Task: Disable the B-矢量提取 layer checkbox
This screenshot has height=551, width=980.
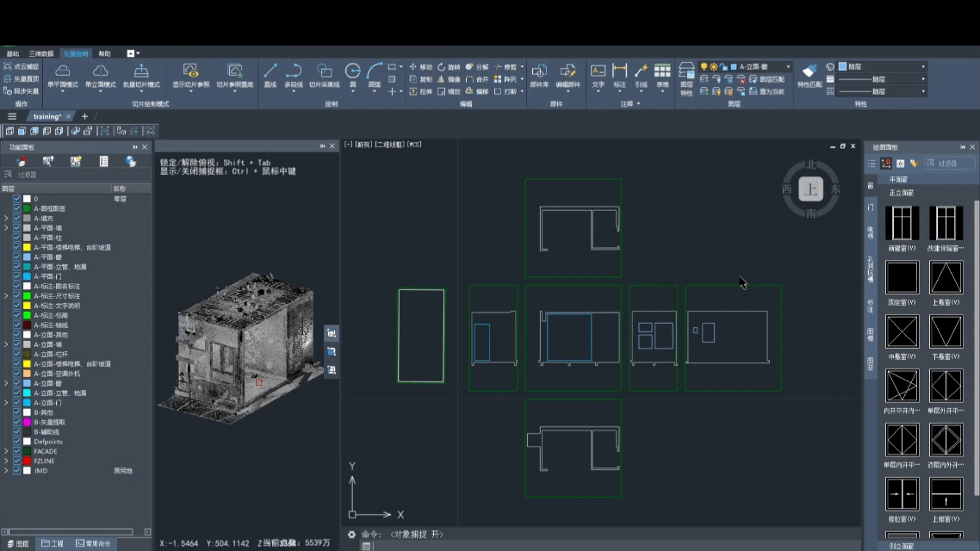Action: [x=17, y=422]
